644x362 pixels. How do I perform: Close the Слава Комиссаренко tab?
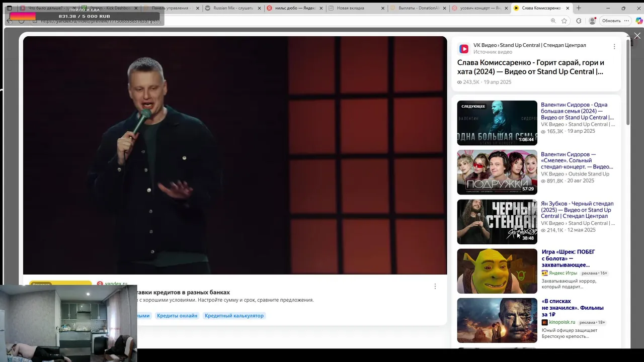tap(568, 8)
